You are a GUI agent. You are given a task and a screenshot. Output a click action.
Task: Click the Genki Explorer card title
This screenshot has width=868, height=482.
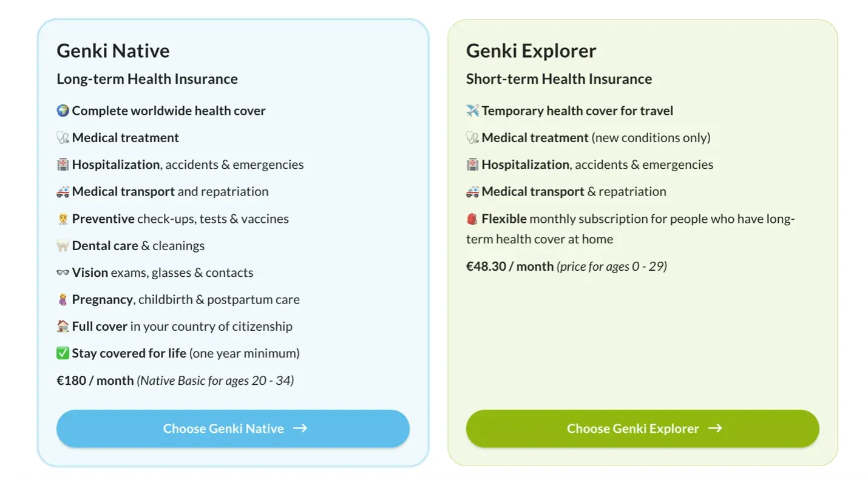pyautogui.click(x=531, y=50)
